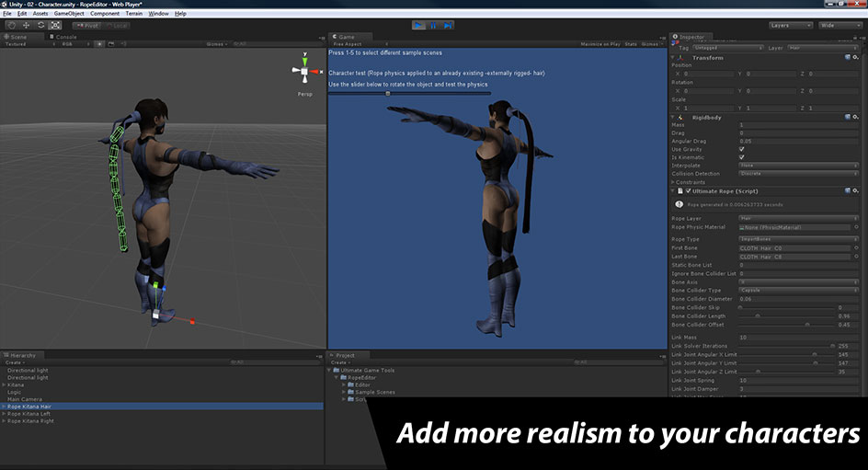Viewport: 868px width, 470px height.
Task: Toggle the scene image overlay icon
Action: coord(111,44)
